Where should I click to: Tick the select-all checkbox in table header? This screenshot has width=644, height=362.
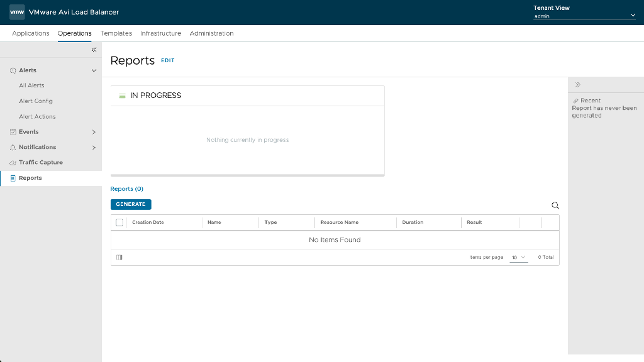point(119,222)
